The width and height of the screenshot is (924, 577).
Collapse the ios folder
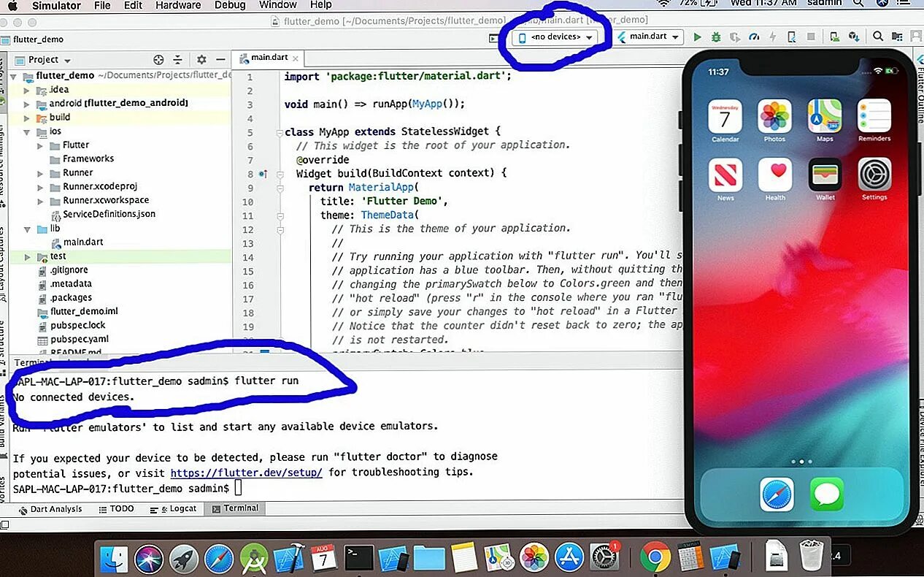click(27, 132)
